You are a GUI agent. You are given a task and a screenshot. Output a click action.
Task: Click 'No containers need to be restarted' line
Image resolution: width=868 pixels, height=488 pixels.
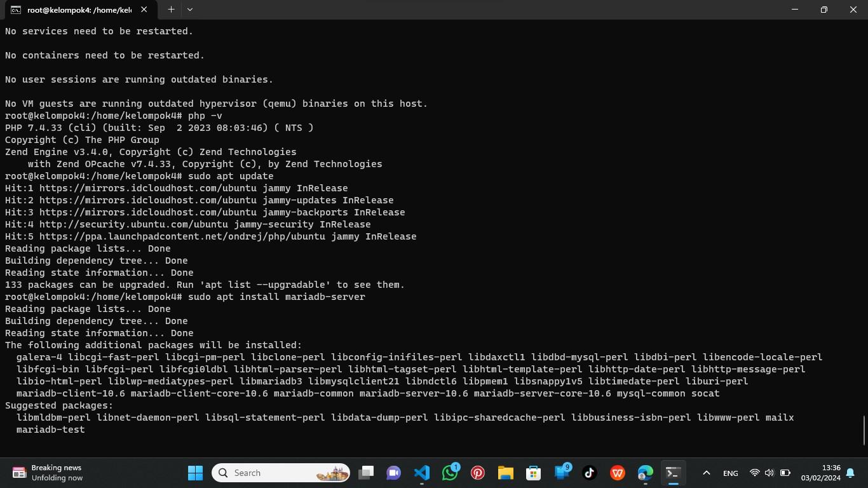point(105,55)
